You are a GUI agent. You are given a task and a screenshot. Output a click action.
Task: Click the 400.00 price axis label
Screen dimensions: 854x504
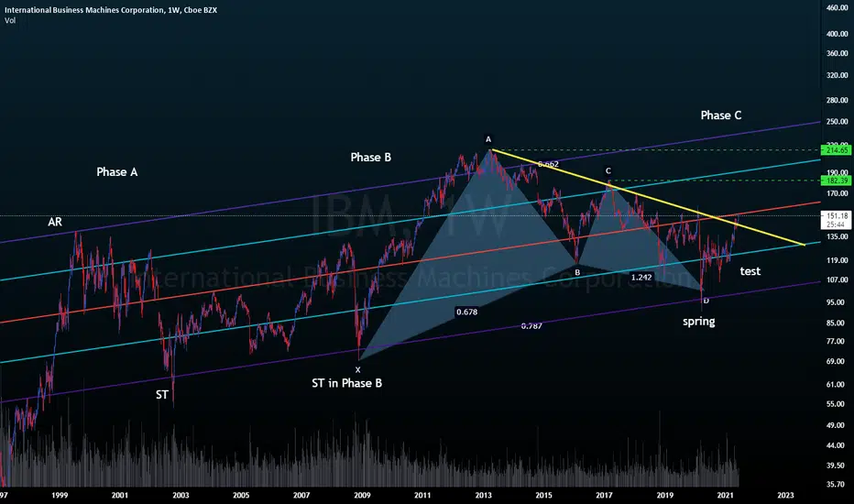(x=838, y=34)
